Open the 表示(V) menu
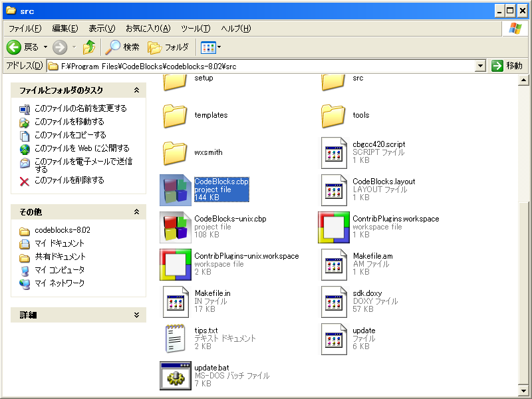 (x=102, y=29)
